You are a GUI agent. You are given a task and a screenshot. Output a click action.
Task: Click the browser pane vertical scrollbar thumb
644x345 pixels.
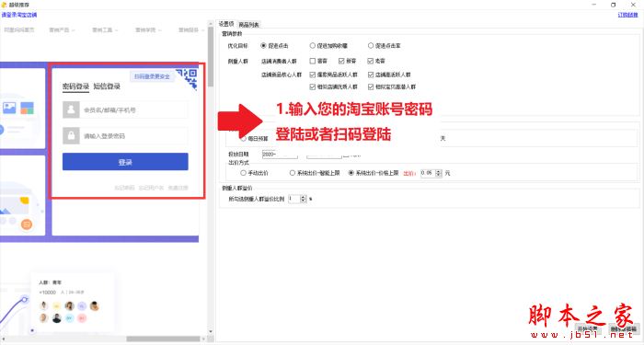click(211, 57)
